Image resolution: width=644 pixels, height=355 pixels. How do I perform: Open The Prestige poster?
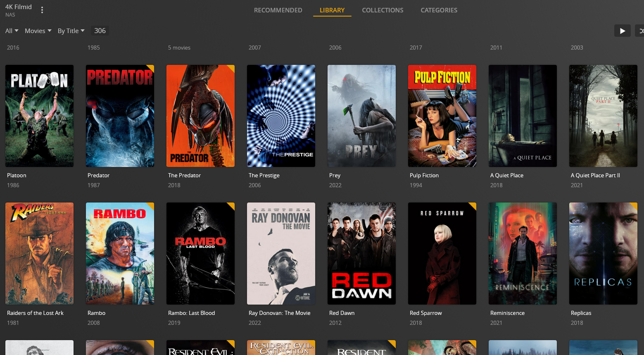(281, 116)
